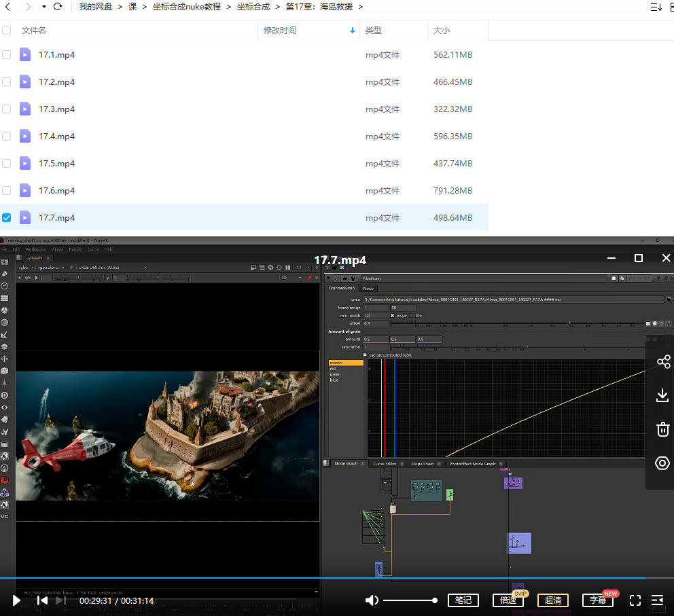The height and width of the screenshot is (616, 674).
Task: Go back with the left arrow
Action: [x=9, y=7]
